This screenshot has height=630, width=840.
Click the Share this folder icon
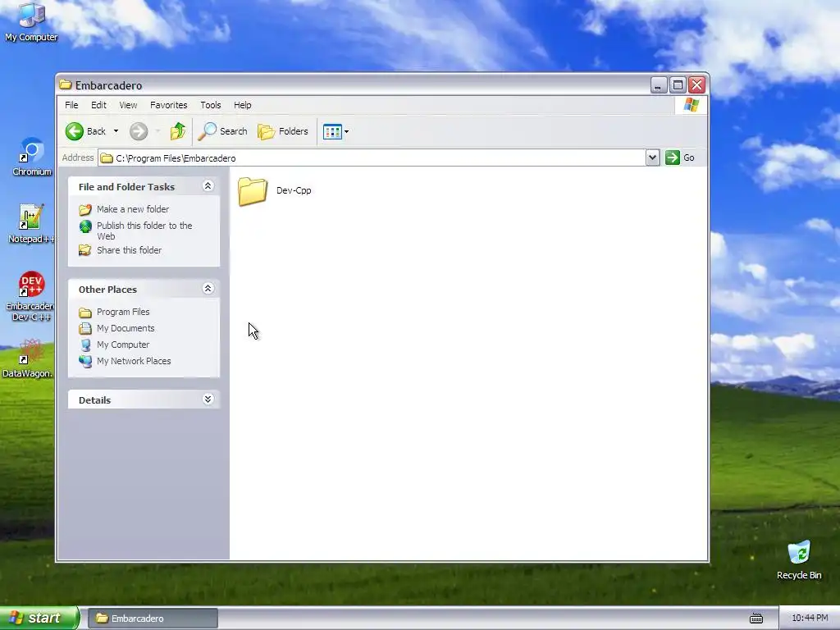tap(85, 250)
